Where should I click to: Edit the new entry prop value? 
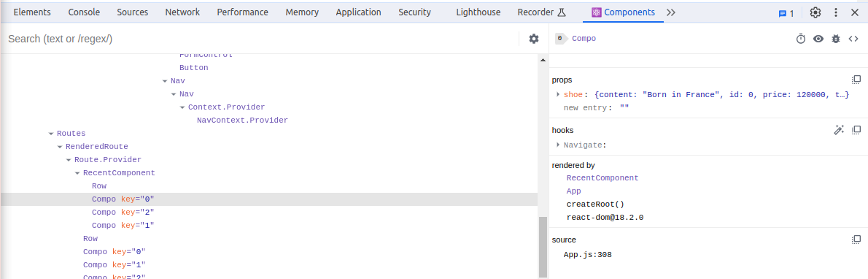click(624, 108)
